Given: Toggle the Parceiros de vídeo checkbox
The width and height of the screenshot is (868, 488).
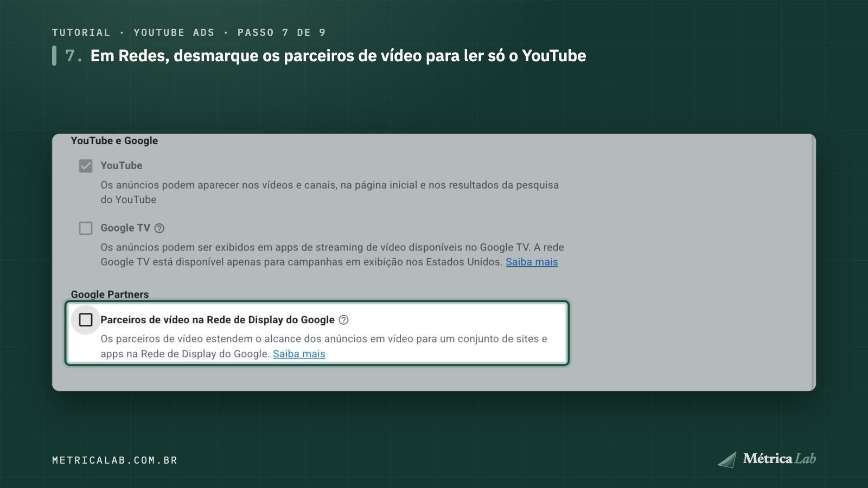Looking at the screenshot, I should [x=86, y=320].
